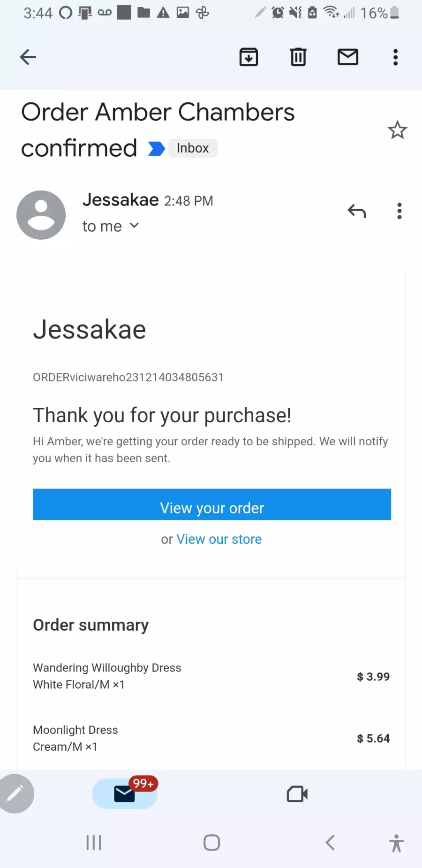Tap the Android home button
Screen dimensions: 422x868
point(212,843)
